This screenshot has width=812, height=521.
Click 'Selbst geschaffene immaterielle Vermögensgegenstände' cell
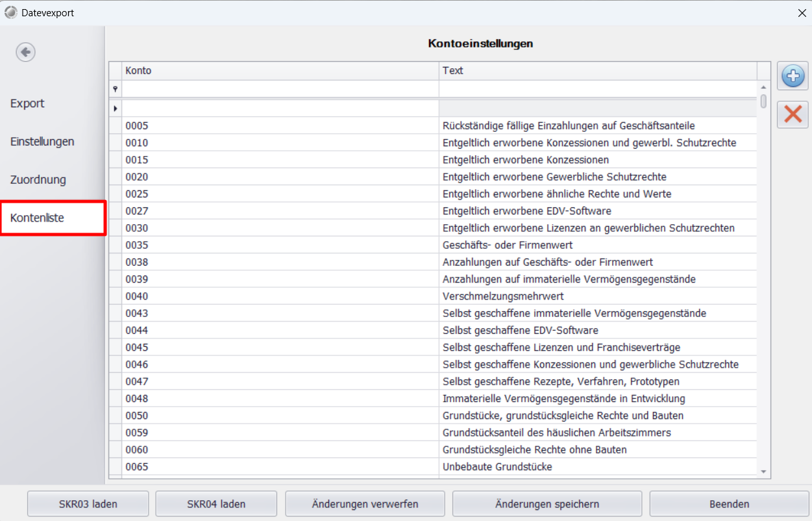point(598,313)
